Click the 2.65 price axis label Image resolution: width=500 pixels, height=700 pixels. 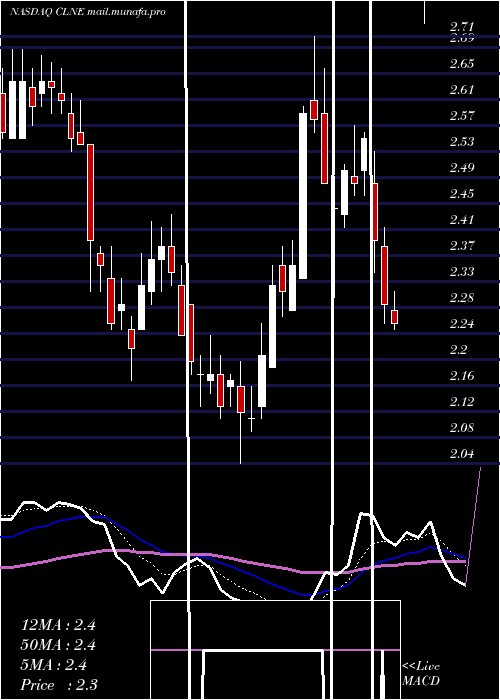(x=462, y=64)
